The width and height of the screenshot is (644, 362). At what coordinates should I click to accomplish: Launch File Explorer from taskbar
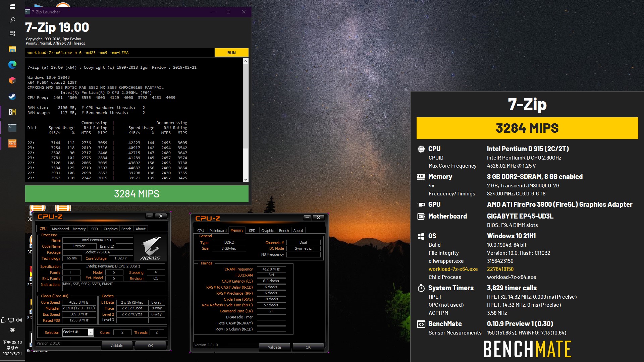point(12,49)
